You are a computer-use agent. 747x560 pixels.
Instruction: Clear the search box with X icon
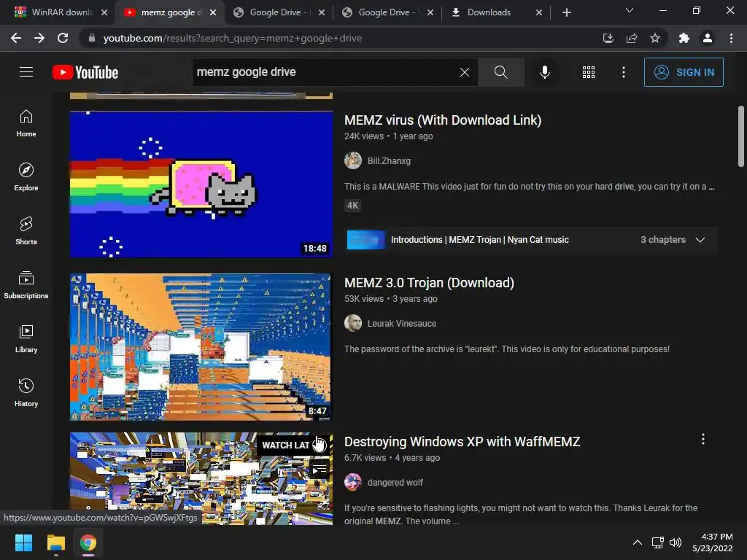coord(465,72)
